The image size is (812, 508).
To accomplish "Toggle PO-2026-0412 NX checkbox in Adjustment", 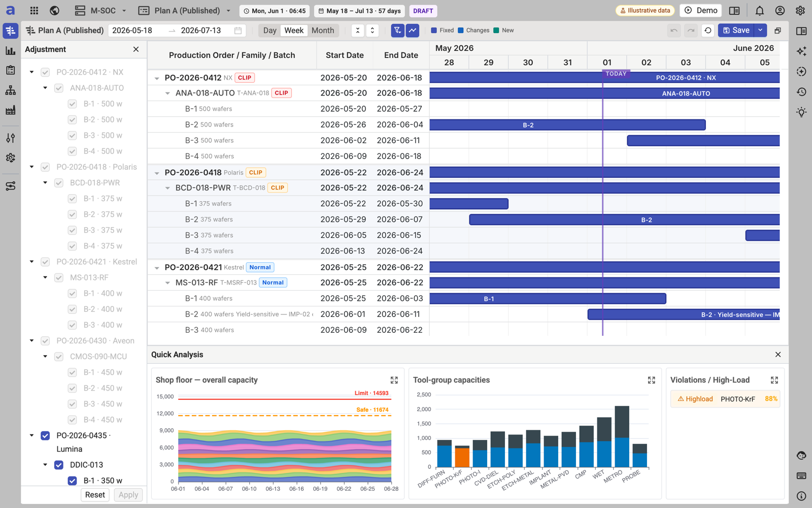I will 45,72.
